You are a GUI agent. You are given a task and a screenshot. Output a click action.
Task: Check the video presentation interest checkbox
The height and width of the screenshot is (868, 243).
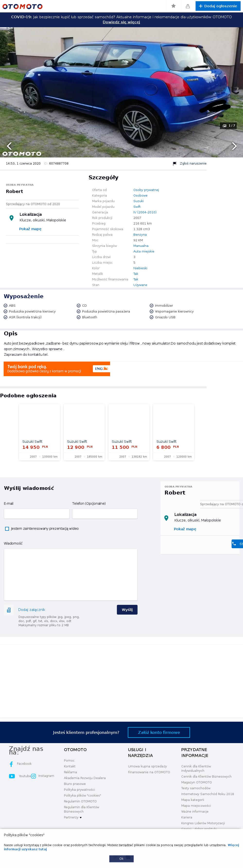click(x=7, y=529)
